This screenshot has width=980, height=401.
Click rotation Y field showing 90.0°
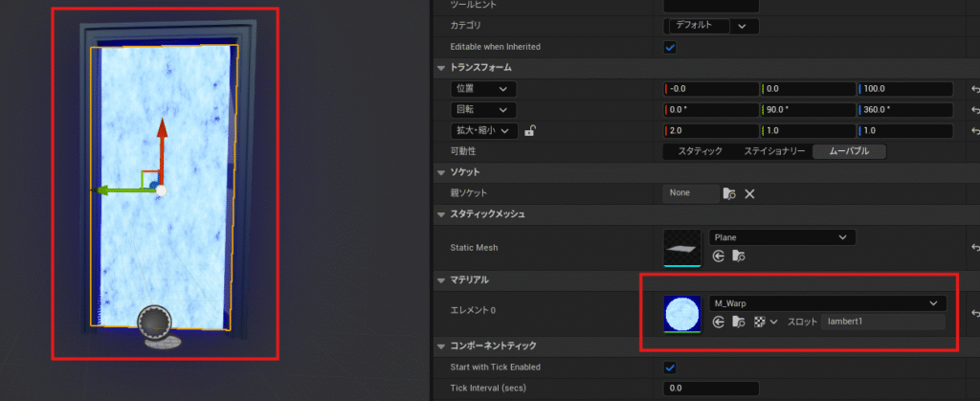coord(809,111)
